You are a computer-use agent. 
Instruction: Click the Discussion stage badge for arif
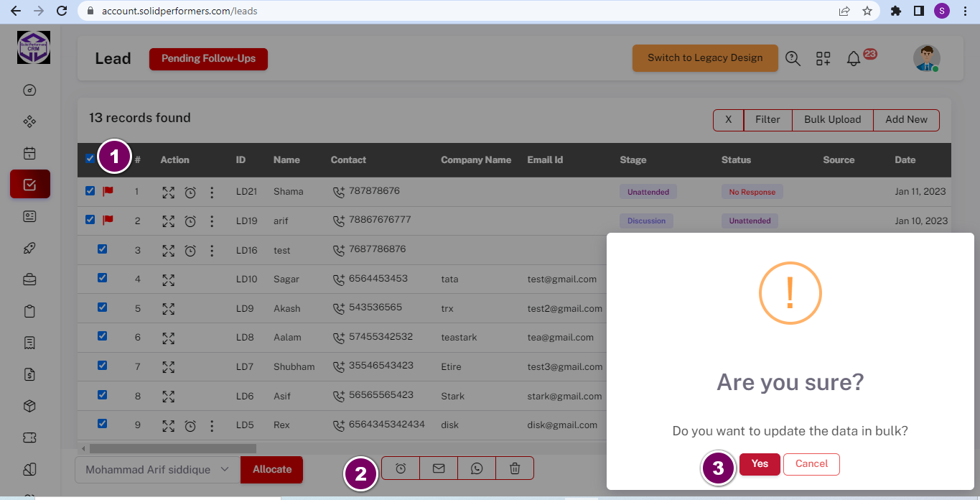pyautogui.click(x=647, y=221)
